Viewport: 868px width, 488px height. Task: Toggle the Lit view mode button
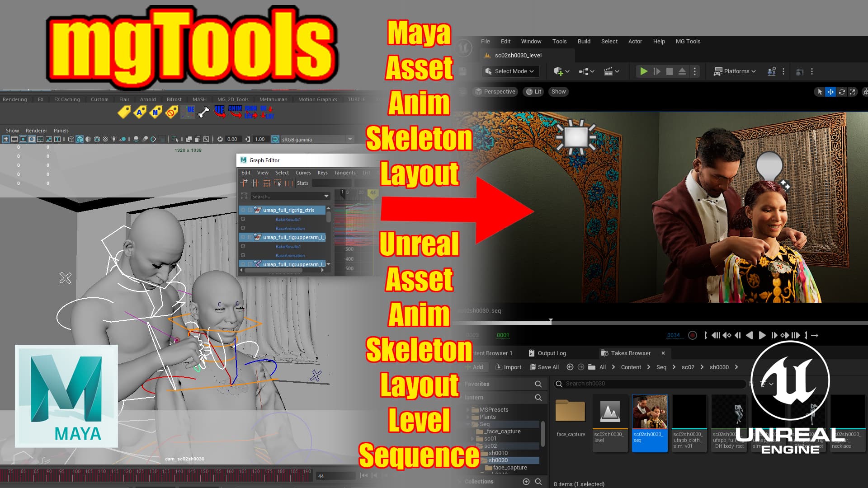pyautogui.click(x=533, y=92)
